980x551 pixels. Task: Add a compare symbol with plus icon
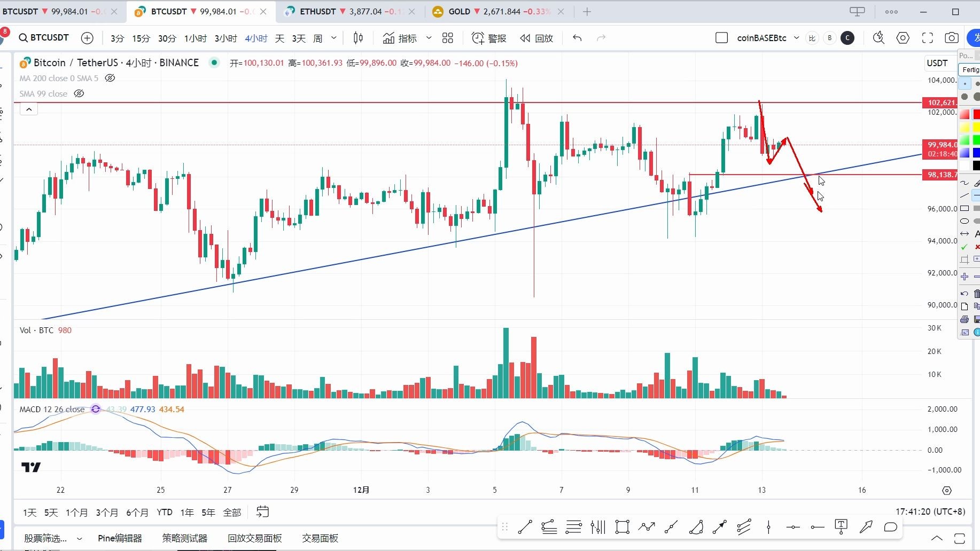coord(87,38)
